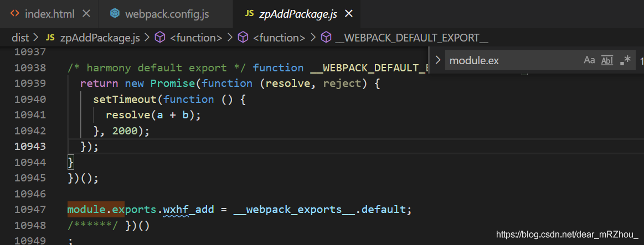Close the zpAddPackage.js tab
The image size is (644, 245).
pyautogui.click(x=349, y=14)
